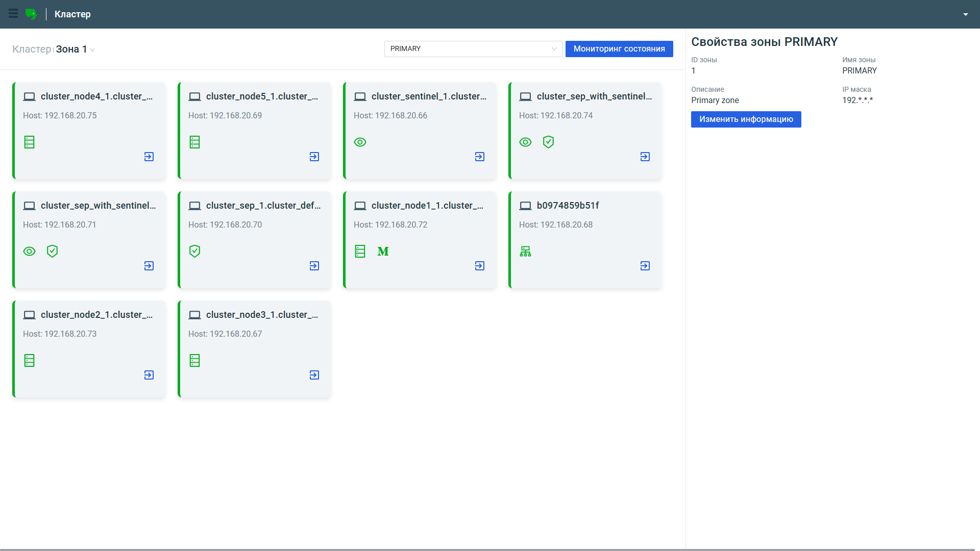
Task: Click storage icon on cluster_node5_1 card
Action: pos(194,142)
